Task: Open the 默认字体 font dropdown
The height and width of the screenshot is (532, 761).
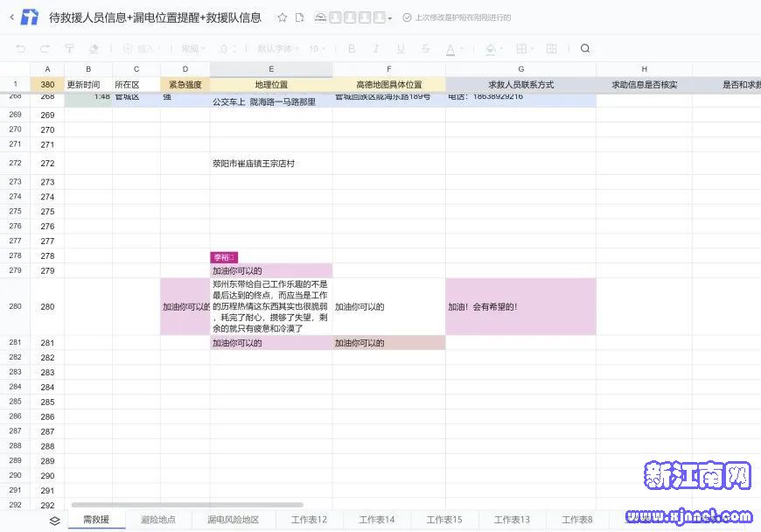Action: pos(277,48)
